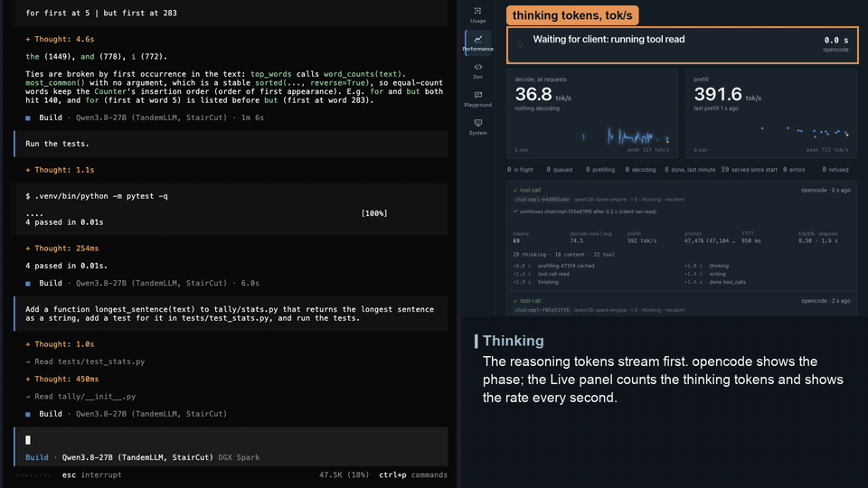Click 'esc interrupt' in terminal footer
Screen dimensions: 868x488
pos(92,474)
